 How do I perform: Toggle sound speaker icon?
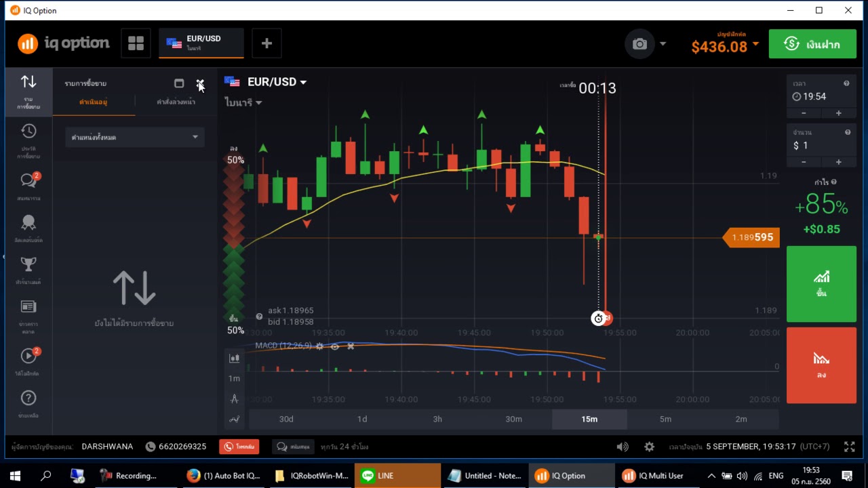tap(623, 447)
